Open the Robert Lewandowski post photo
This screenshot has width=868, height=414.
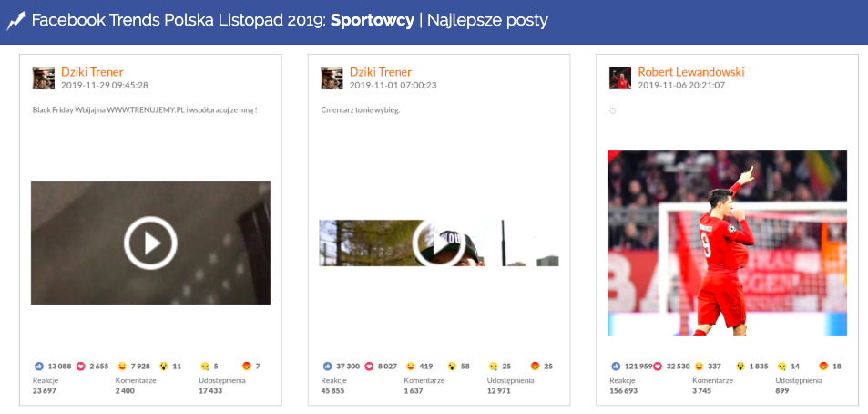727,243
